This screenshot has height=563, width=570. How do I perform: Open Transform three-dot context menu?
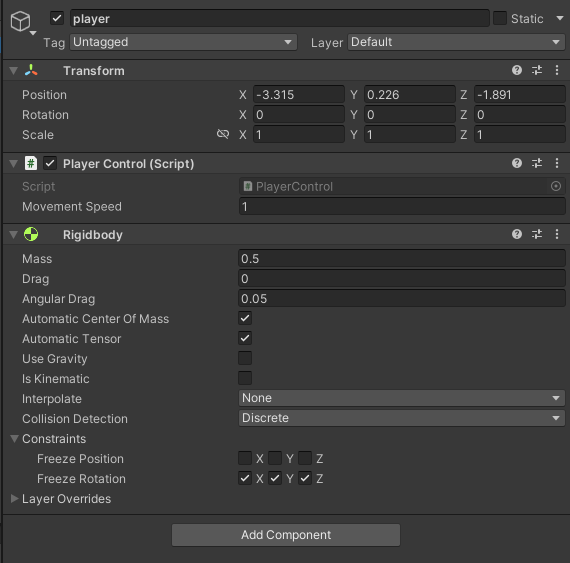click(x=557, y=70)
